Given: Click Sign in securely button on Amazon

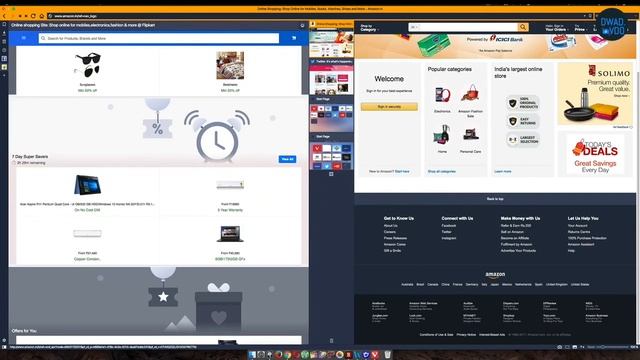Looking at the screenshot, I should 389,107.
